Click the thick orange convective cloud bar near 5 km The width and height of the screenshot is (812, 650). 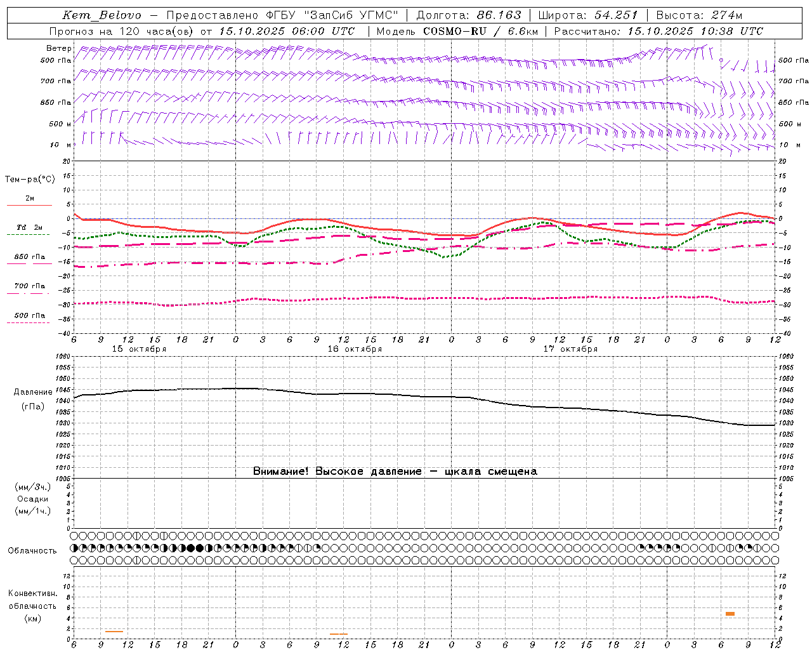tap(730, 614)
